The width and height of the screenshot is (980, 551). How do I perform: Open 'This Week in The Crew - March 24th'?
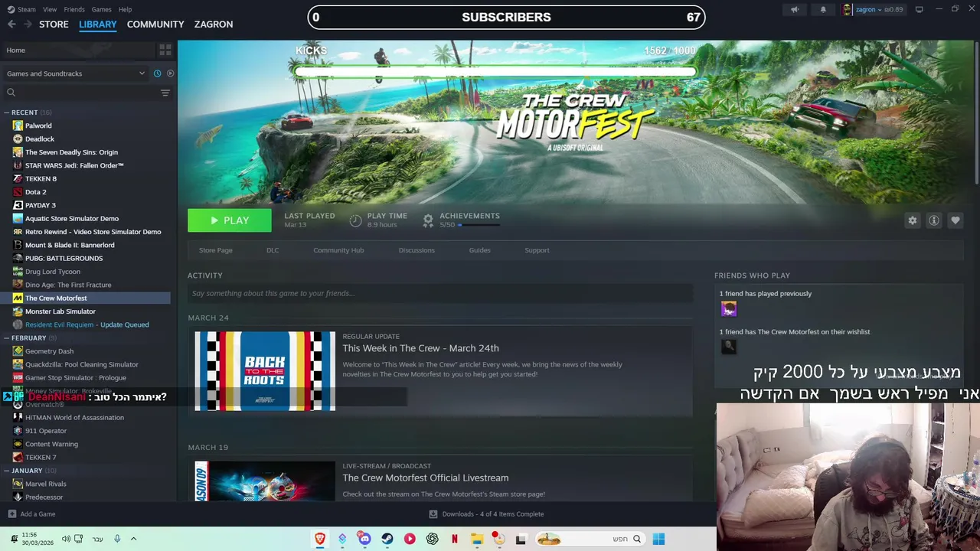(420, 348)
